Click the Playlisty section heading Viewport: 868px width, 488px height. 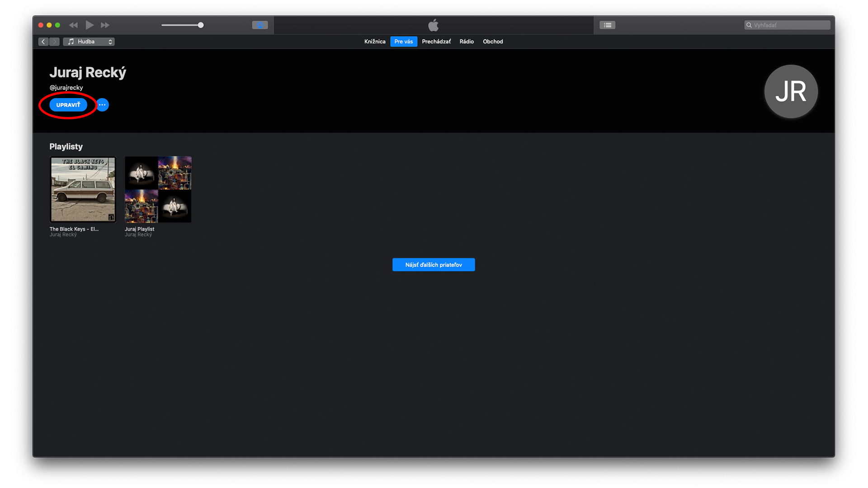66,146
